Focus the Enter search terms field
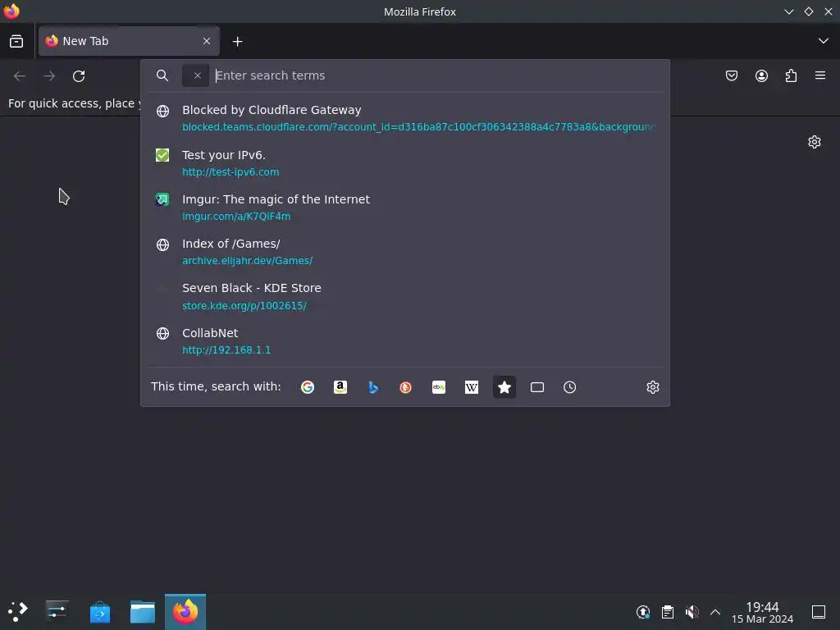Viewport: 840px width, 630px height. [438, 75]
